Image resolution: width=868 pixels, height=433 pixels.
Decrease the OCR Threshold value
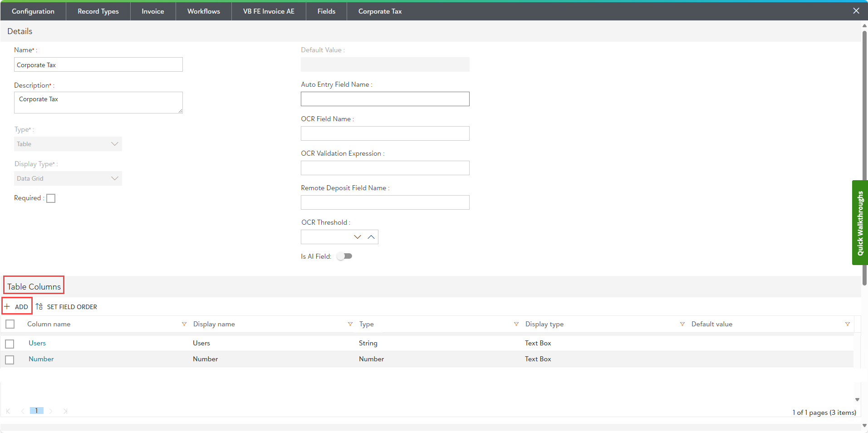tap(358, 237)
